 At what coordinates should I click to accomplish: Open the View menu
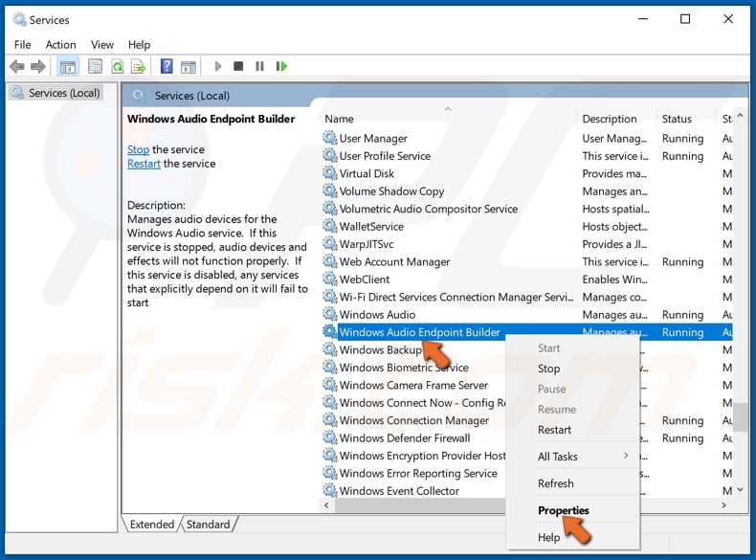pos(102,45)
